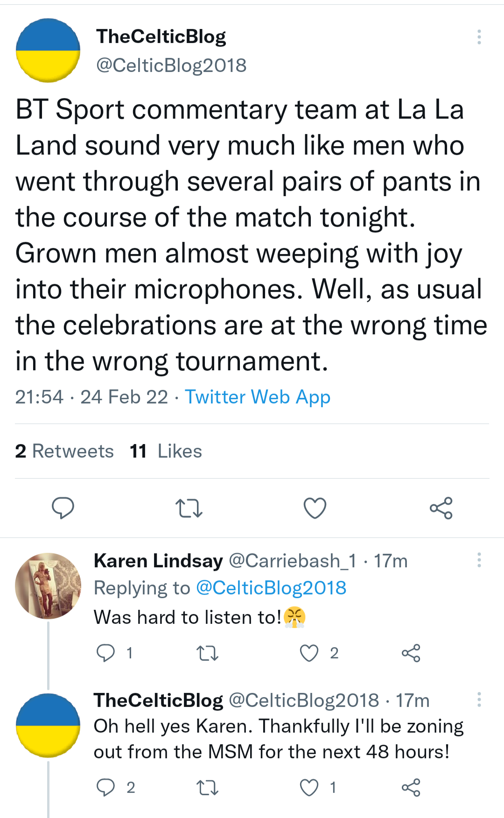
Task: Retweet Karen Lindsay's reply
Action: pos(207,653)
